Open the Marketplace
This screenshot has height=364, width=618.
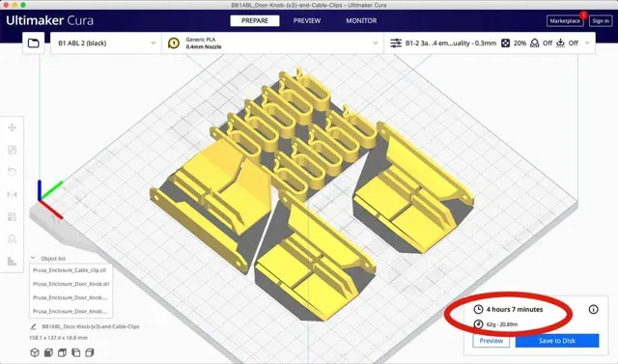(x=565, y=21)
